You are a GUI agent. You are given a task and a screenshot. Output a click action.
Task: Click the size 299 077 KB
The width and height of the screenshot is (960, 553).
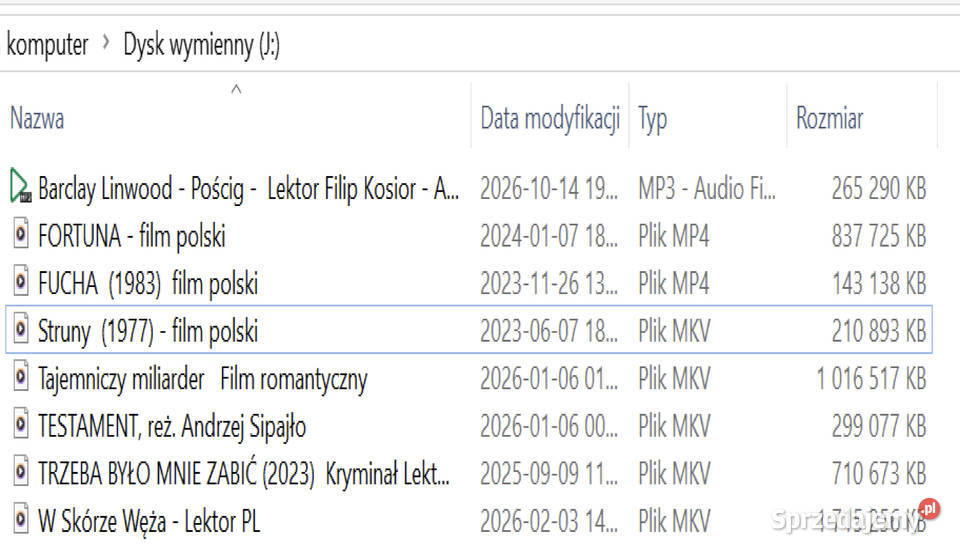pos(879,427)
